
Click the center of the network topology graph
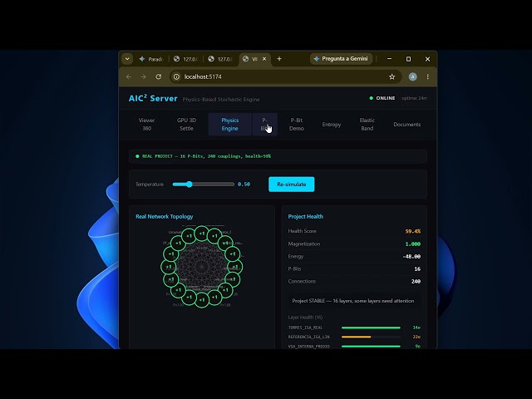pos(201,267)
